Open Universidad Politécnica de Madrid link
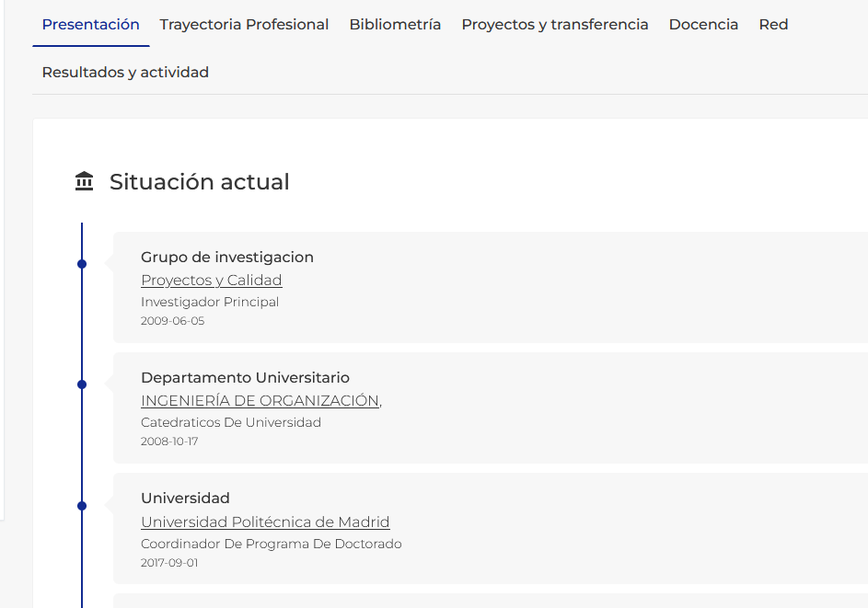868x608 pixels. pos(265,522)
